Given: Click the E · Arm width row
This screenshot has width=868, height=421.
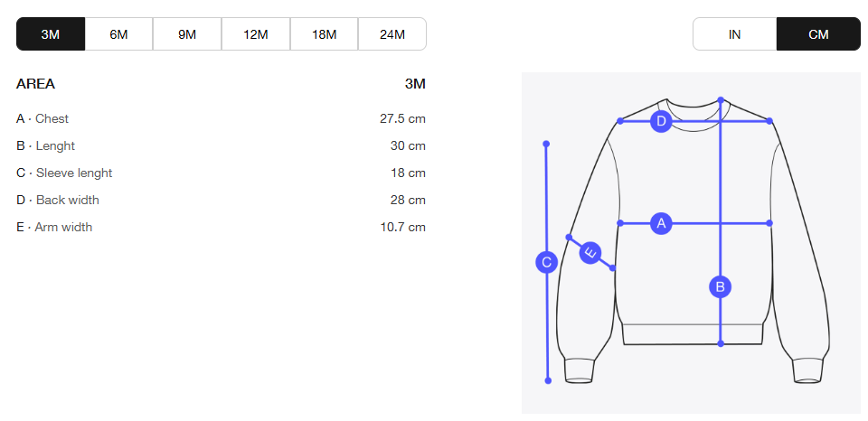Looking at the screenshot, I should tap(221, 227).
